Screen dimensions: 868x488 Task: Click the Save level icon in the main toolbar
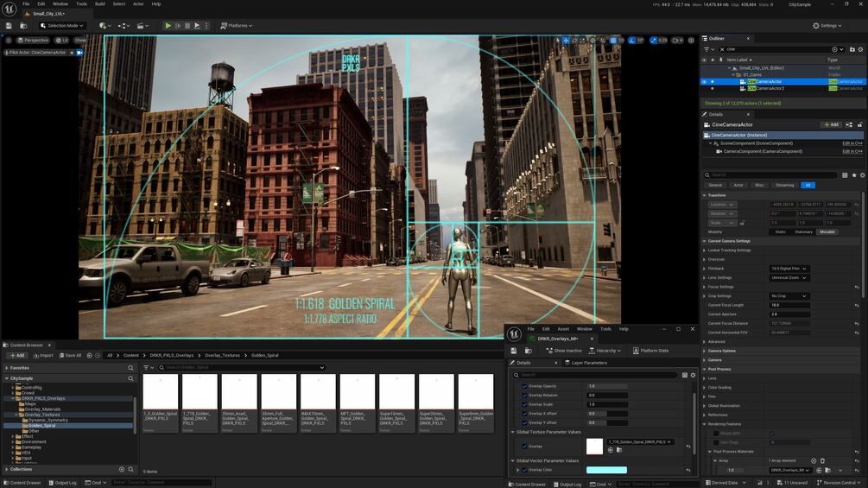[x=10, y=26]
